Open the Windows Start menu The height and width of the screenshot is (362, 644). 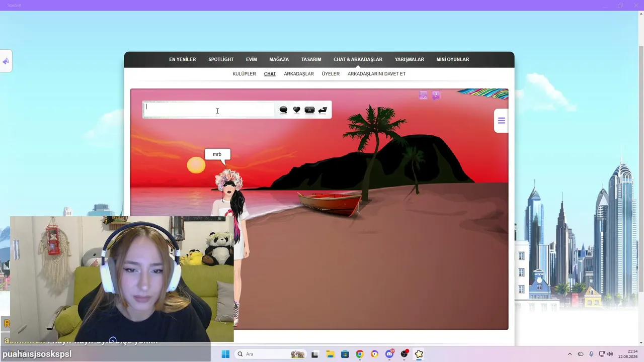(225, 354)
